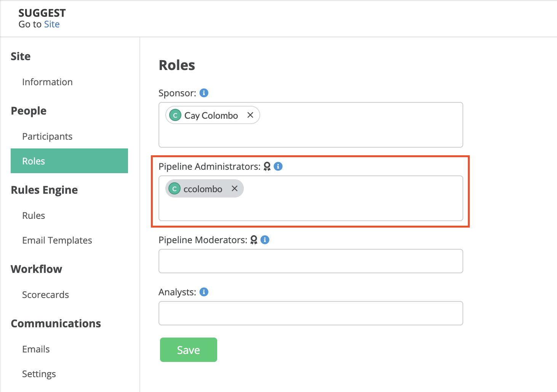557x392 pixels.
Task: Save the roles settings
Action: coord(189,350)
